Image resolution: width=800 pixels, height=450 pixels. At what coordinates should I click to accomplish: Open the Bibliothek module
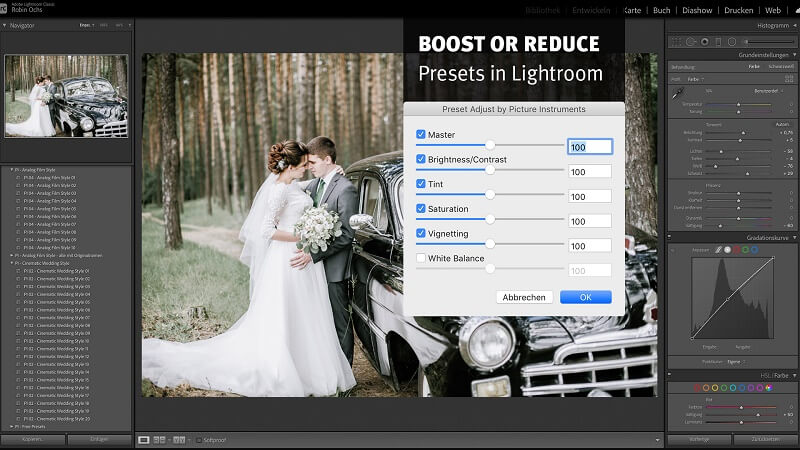point(542,10)
